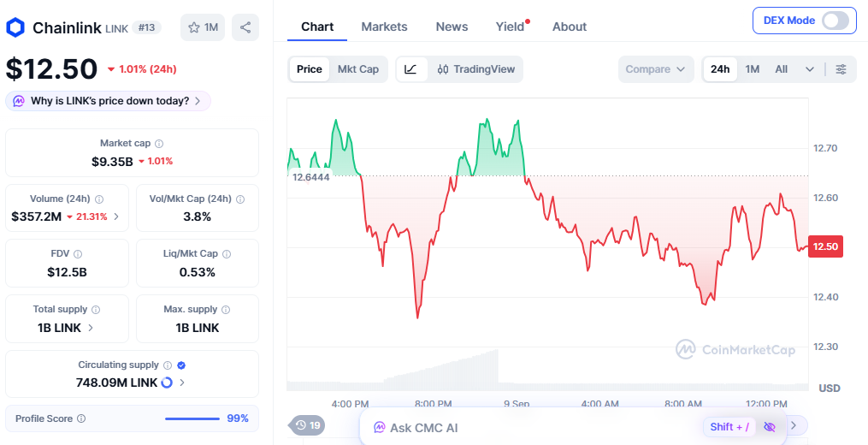
Task: Click the $9.35B market cap value
Action: pyautogui.click(x=112, y=161)
